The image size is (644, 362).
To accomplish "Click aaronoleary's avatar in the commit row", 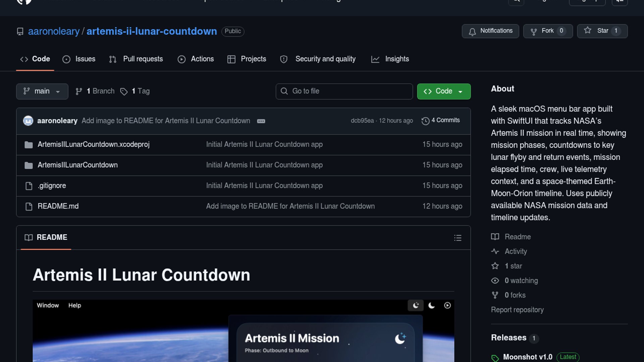I will [x=28, y=121].
